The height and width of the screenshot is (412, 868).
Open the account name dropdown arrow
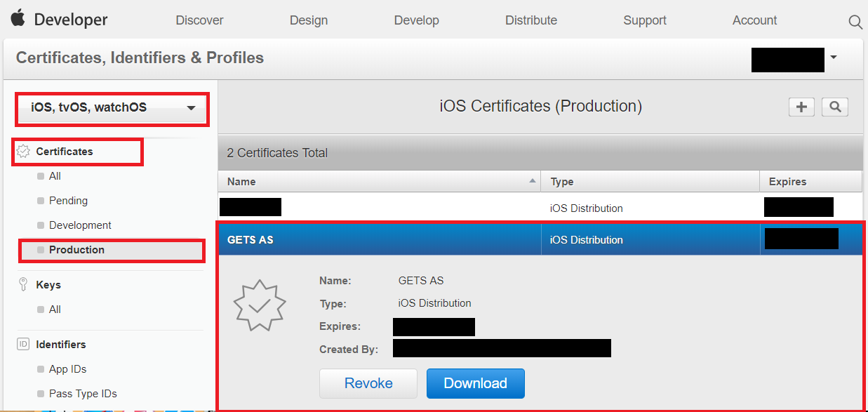pyautogui.click(x=833, y=58)
